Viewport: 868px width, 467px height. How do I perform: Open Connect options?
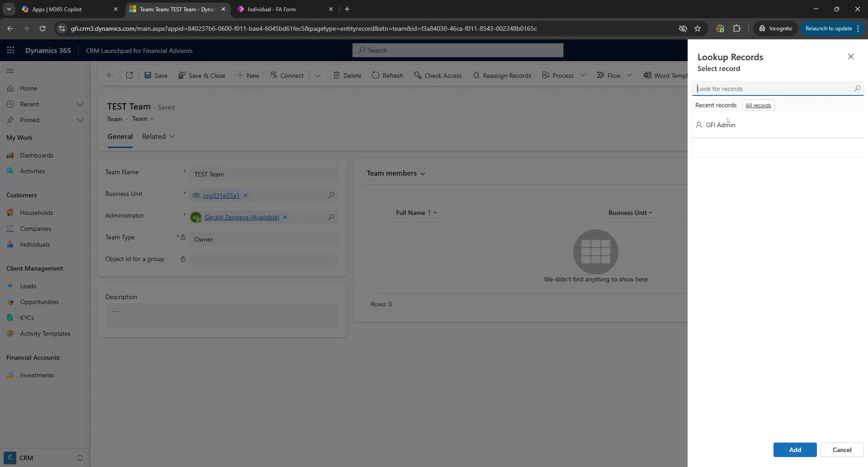pos(287,75)
